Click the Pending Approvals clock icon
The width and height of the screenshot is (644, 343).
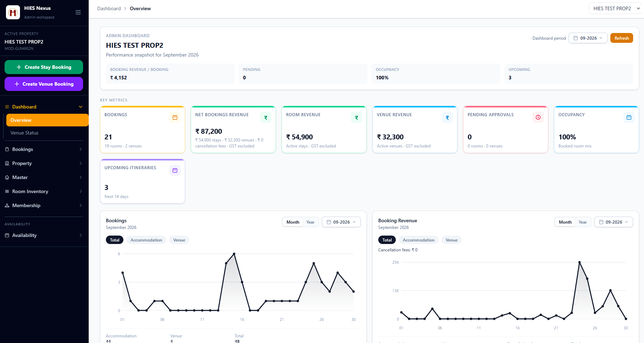(x=538, y=117)
